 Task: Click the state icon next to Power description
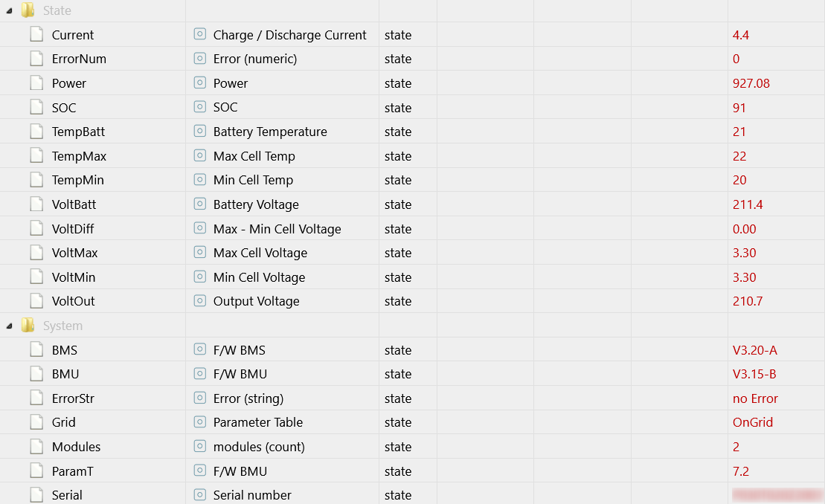[200, 83]
